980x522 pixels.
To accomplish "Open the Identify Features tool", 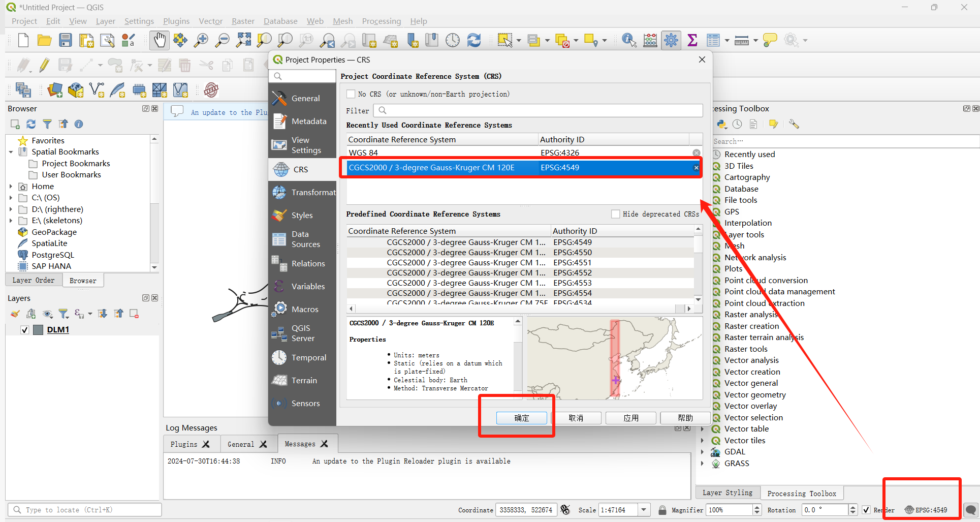I will click(629, 40).
